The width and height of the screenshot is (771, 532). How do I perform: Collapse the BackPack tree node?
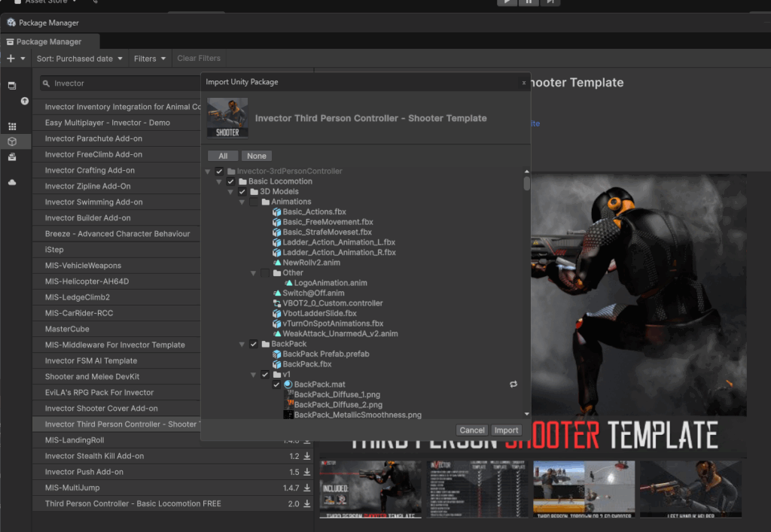coord(242,345)
